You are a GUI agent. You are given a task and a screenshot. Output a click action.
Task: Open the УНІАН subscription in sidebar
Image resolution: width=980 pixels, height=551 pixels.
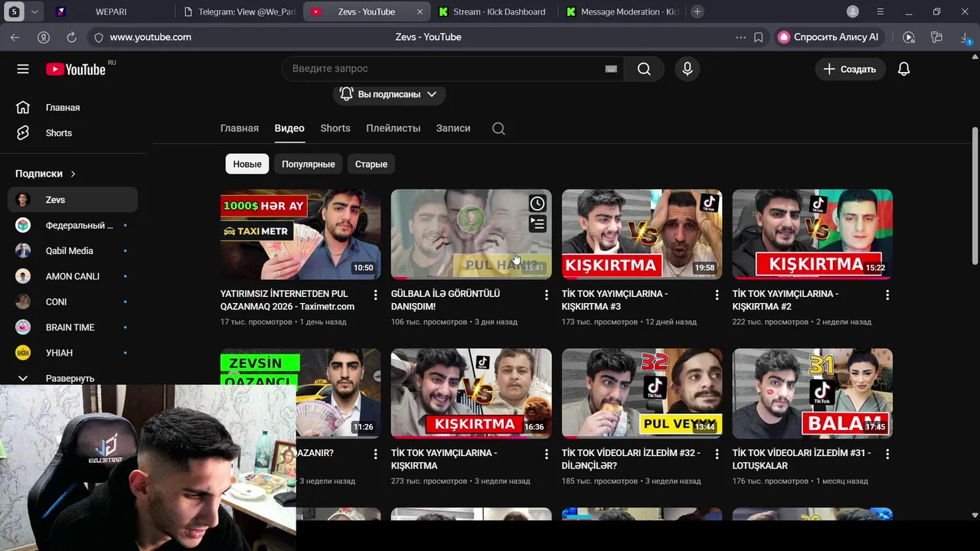tap(73, 353)
